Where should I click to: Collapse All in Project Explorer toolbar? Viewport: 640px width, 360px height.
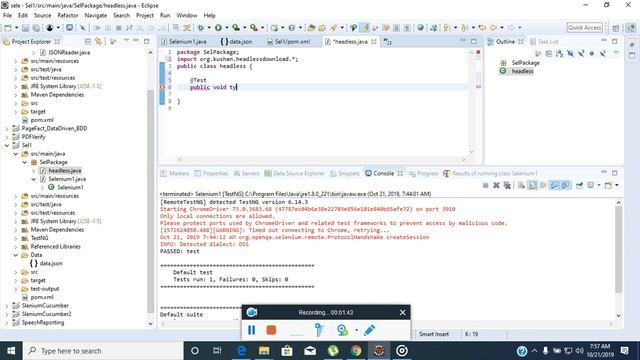click(87, 41)
